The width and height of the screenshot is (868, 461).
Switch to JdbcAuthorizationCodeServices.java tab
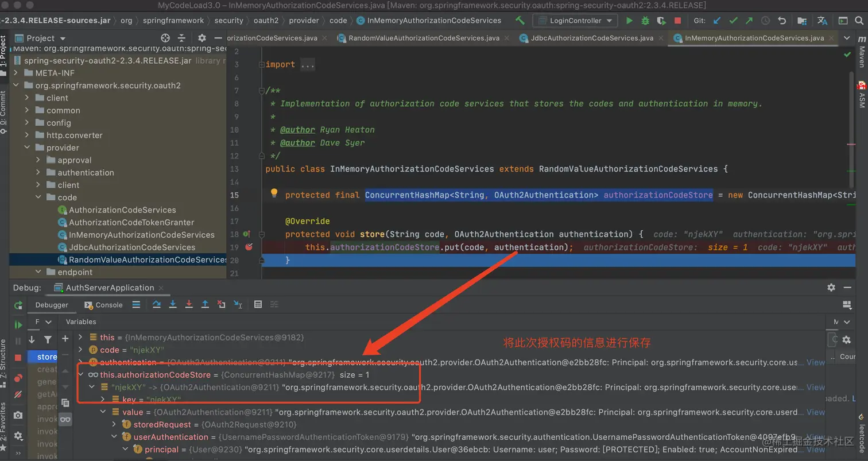(592, 38)
